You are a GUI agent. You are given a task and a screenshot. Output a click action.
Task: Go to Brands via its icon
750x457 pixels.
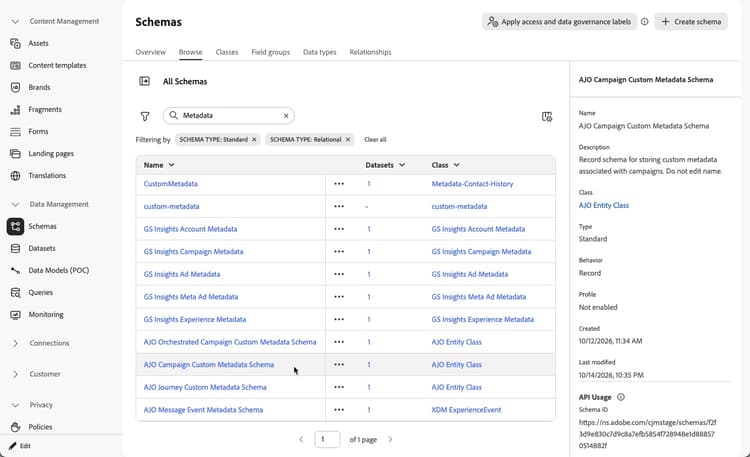[15, 88]
